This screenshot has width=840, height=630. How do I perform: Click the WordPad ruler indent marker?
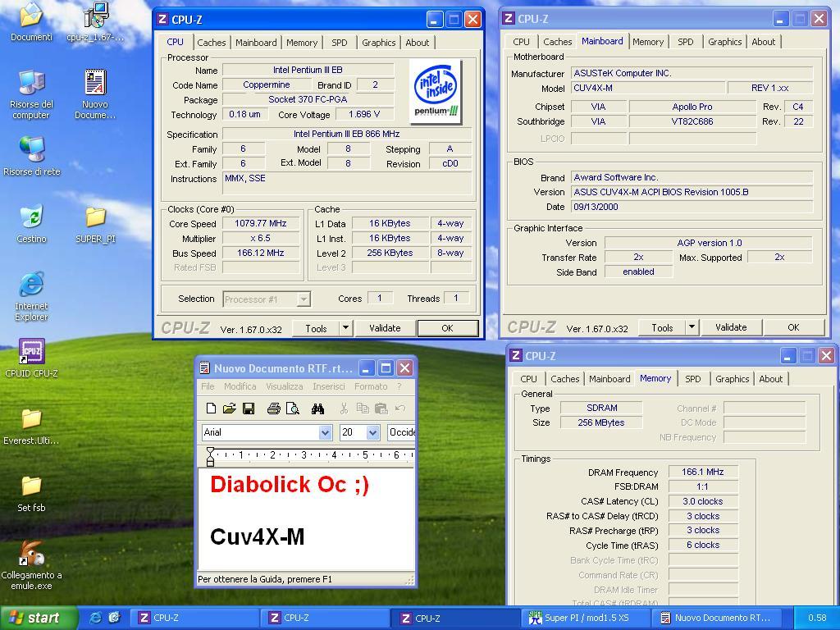pos(210,457)
